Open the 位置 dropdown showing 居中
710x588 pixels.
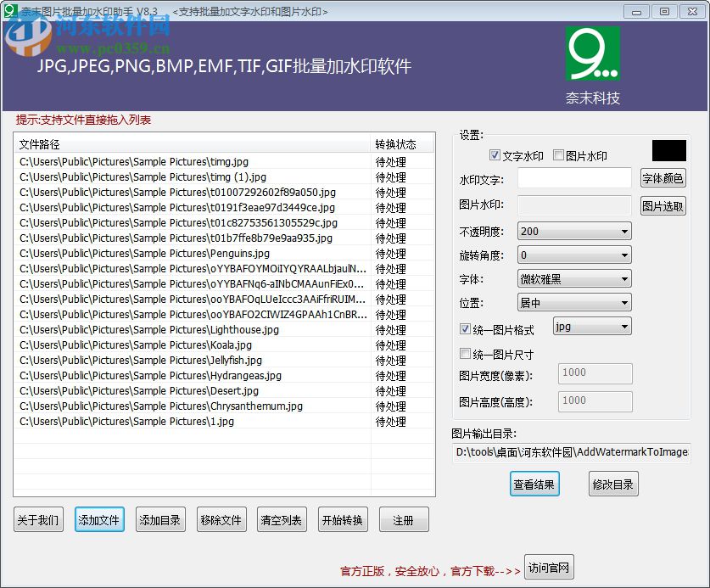(573, 302)
